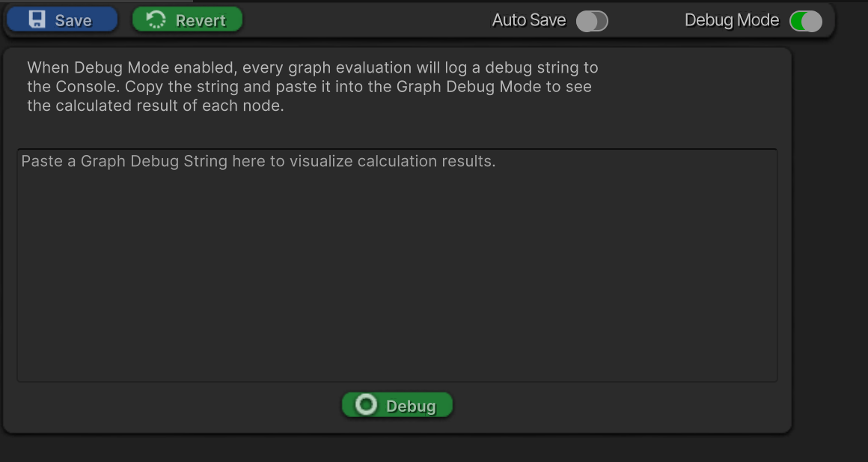Screen dimensions: 868x462
Task: Enable the Auto Save toggle switch
Action: tap(592, 21)
